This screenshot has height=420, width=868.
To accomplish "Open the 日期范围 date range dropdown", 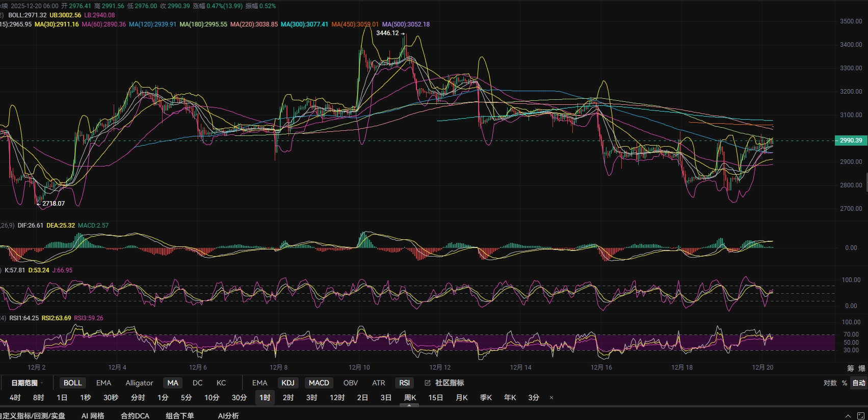I will (27, 383).
